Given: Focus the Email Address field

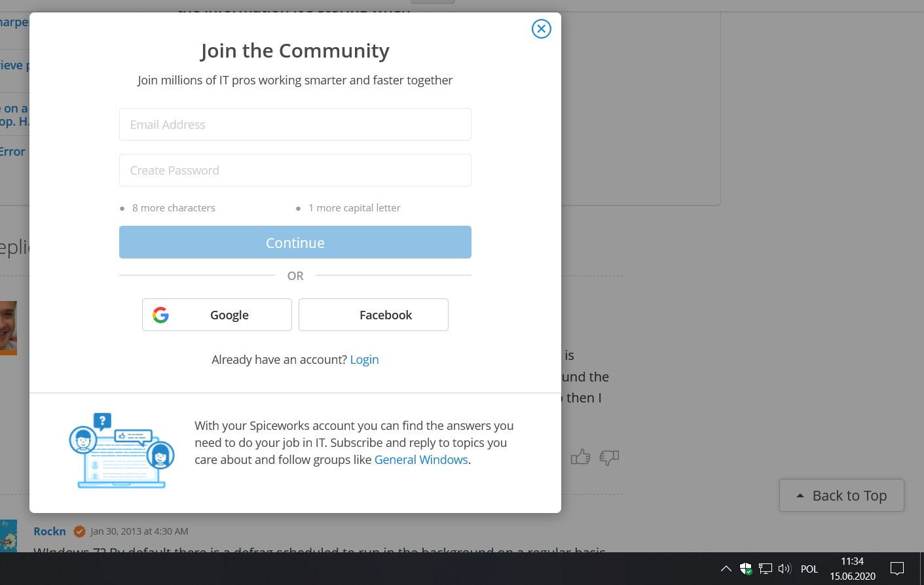Looking at the screenshot, I should click(295, 124).
